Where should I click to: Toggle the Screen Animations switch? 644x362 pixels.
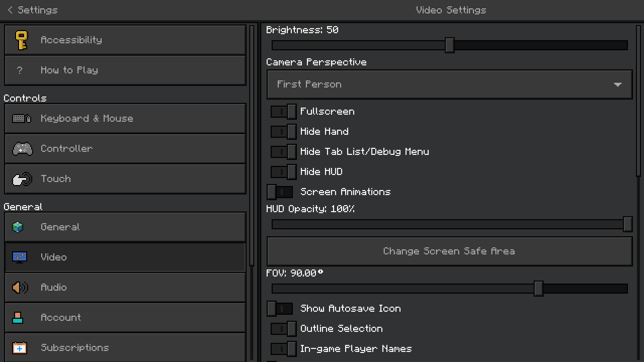280,192
